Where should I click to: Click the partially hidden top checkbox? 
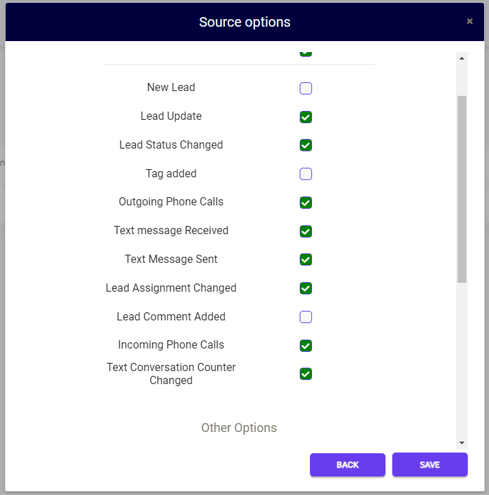pos(305,53)
